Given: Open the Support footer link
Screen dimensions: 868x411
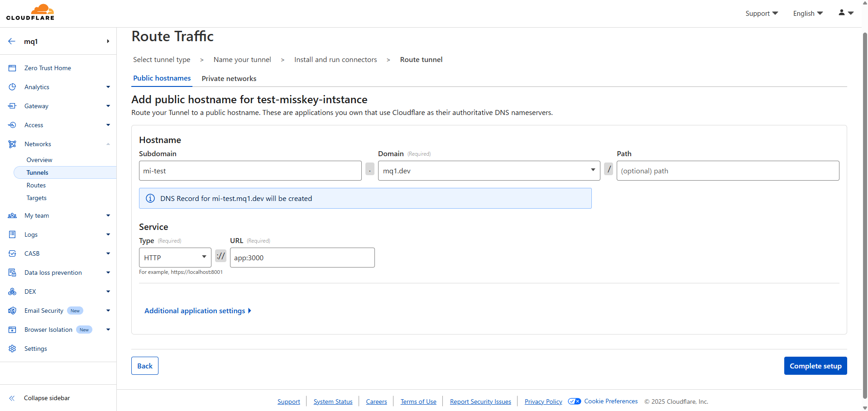Looking at the screenshot, I should [289, 401].
